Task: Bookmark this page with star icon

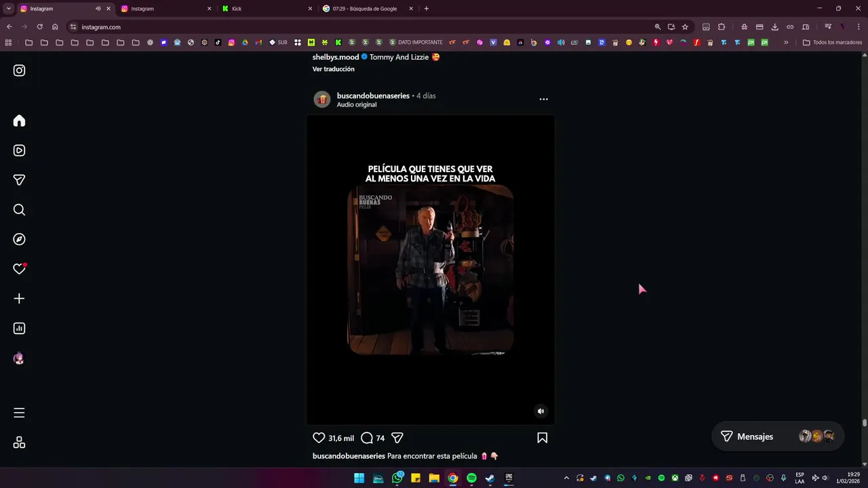Action: click(x=685, y=27)
